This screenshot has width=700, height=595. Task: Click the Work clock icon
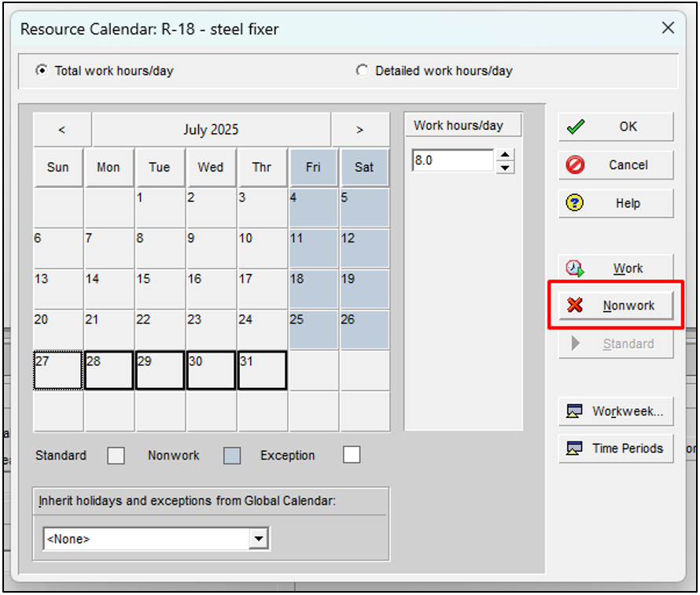(x=576, y=268)
